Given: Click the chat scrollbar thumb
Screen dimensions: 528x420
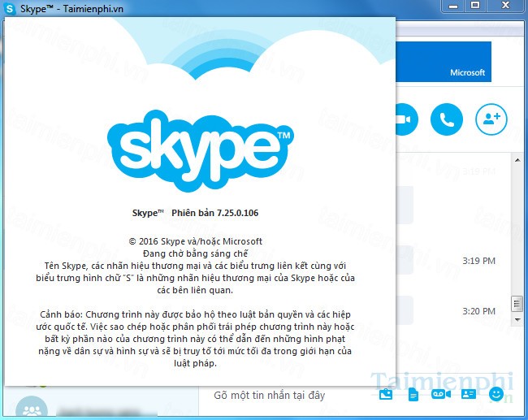Looking at the screenshot, I should (x=517, y=304).
